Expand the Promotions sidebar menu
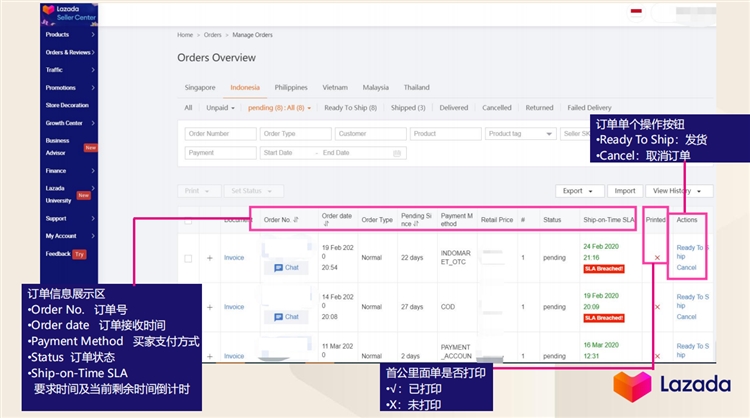Viewport: 750px width, 418px height. [x=70, y=88]
